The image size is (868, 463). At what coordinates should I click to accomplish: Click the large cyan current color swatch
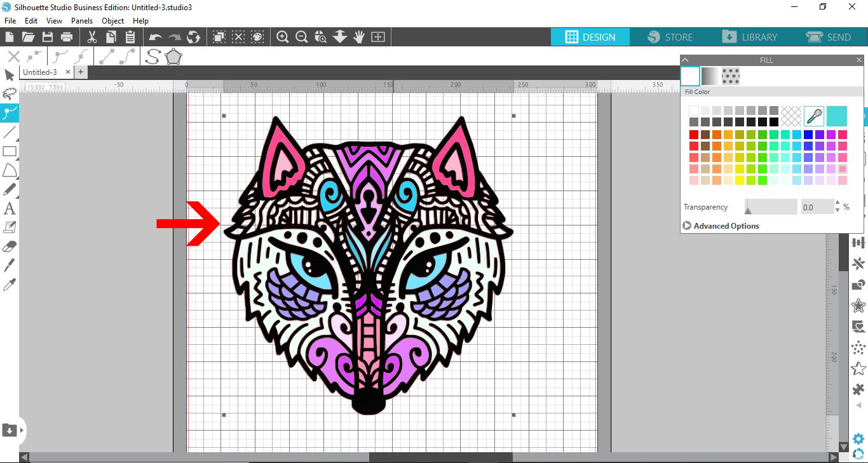(837, 116)
